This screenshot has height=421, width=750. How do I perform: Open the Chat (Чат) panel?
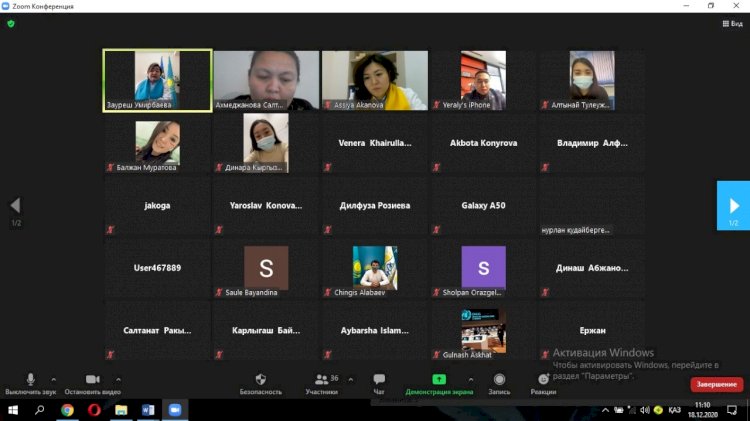click(x=379, y=384)
